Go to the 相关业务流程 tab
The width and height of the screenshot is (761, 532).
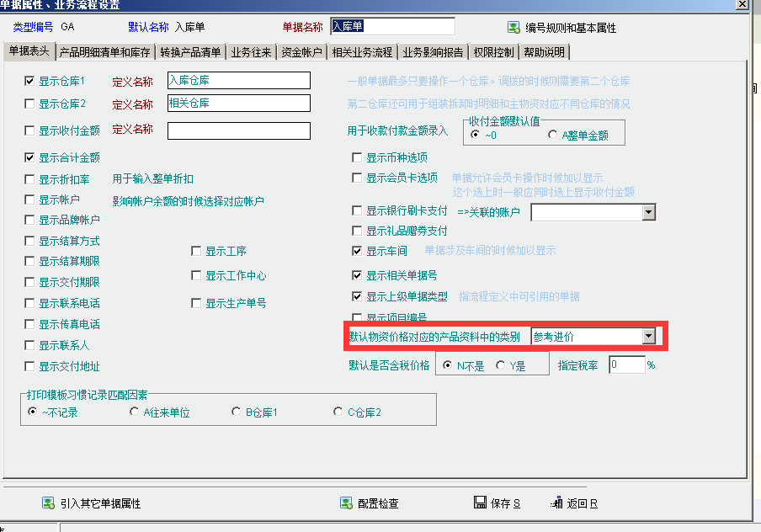coord(362,52)
